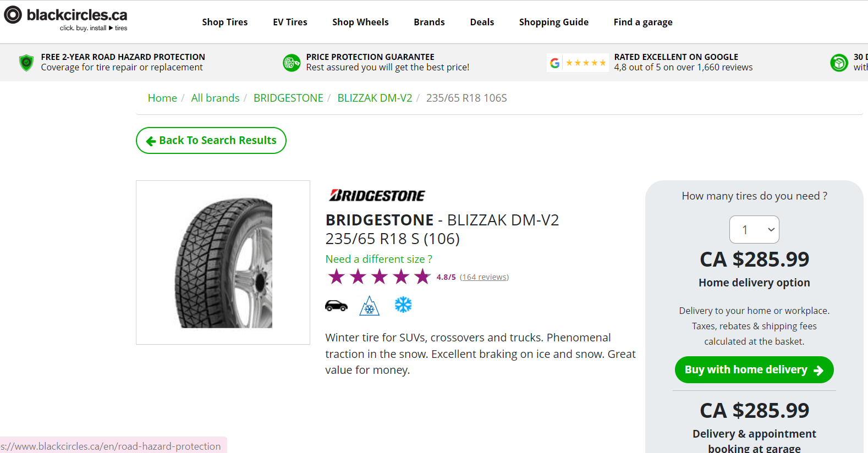Open the tire quantity dropdown
The height and width of the screenshot is (453, 868).
[754, 230]
